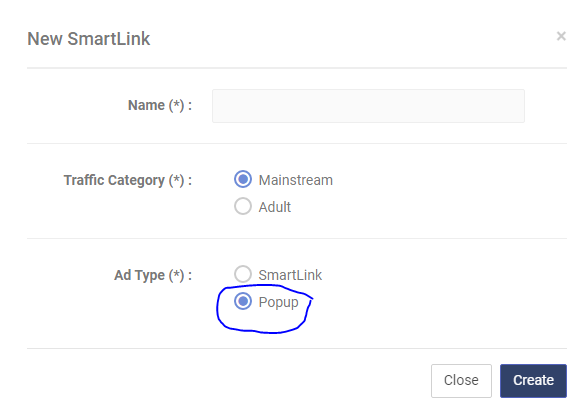The image size is (581, 412).
Task: Select the Mainstream radio button
Action: [x=243, y=179]
